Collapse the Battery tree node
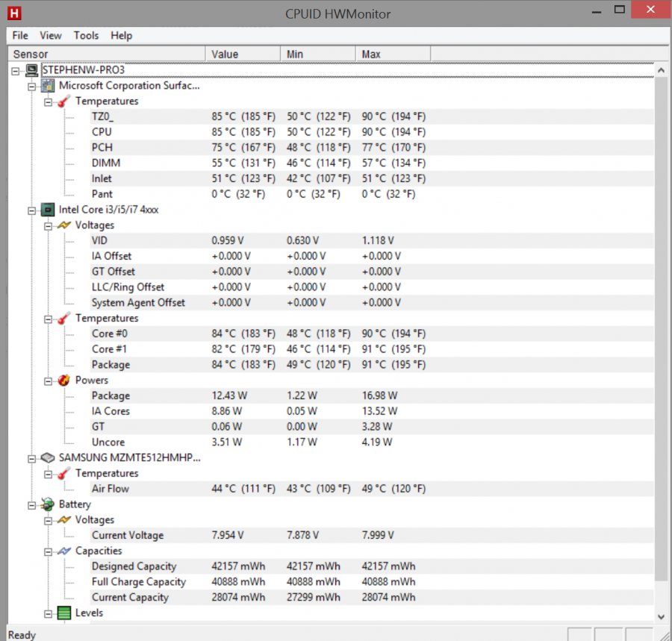This screenshot has width=672, height=641. click(x=32, y=505)
